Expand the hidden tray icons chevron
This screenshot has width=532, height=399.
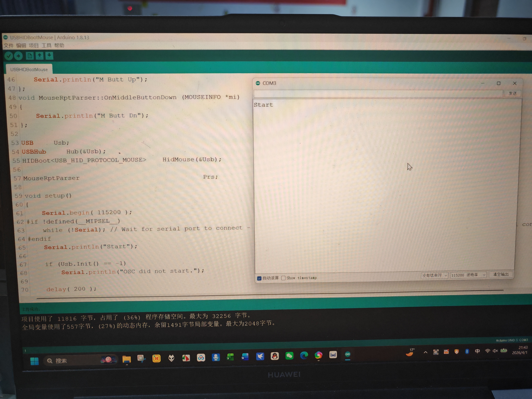[425, 352]
